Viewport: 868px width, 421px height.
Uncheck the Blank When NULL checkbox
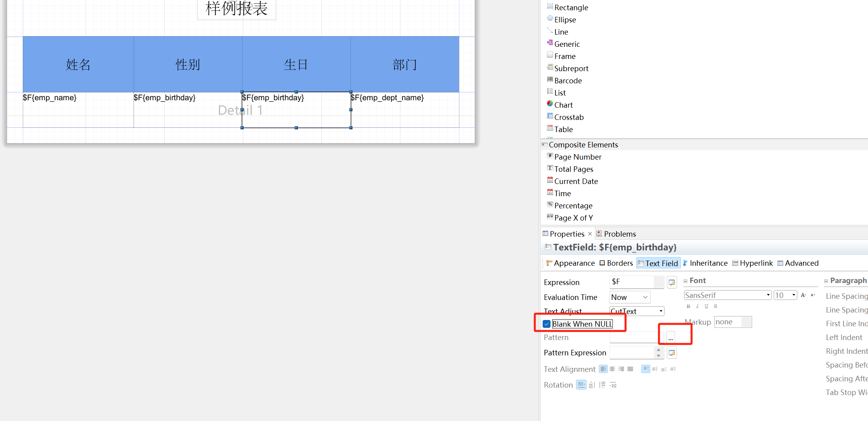point(547,324)
